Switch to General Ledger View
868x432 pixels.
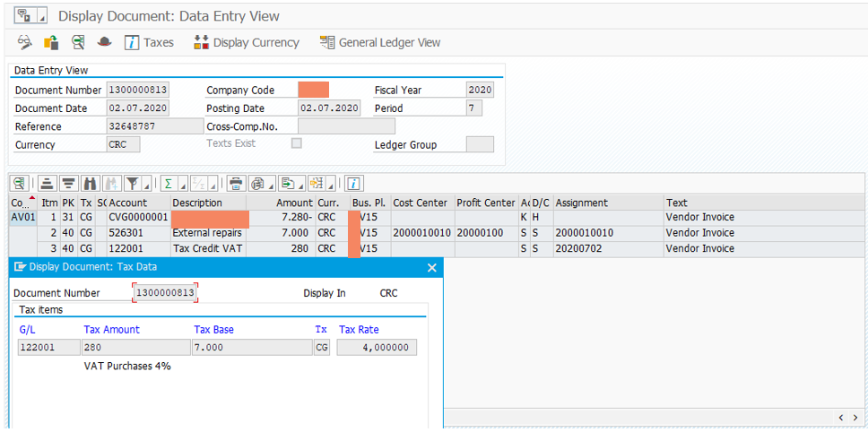coord(380,42)
